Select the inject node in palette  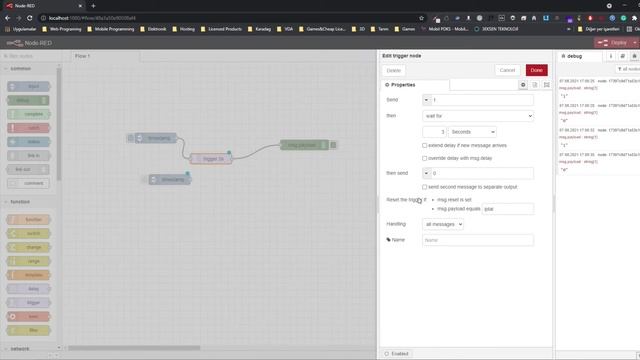[x=29, y=86]
